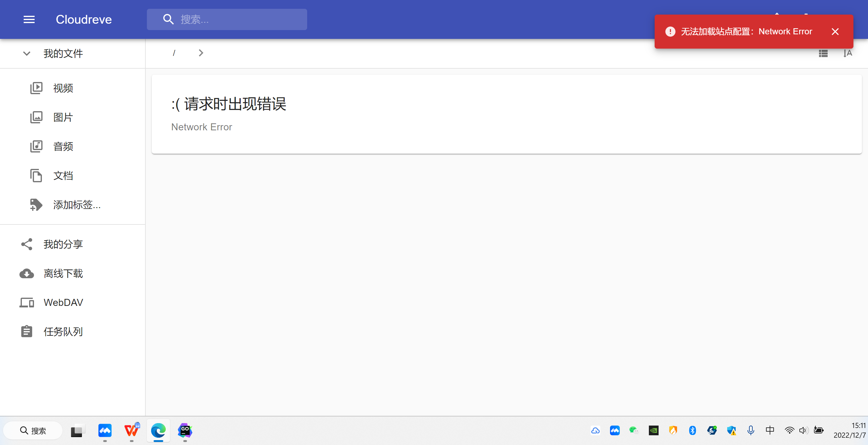Collapse the 我的文件 tree chevron
Screen dimensions: 868x445
(x=27, y=53)
